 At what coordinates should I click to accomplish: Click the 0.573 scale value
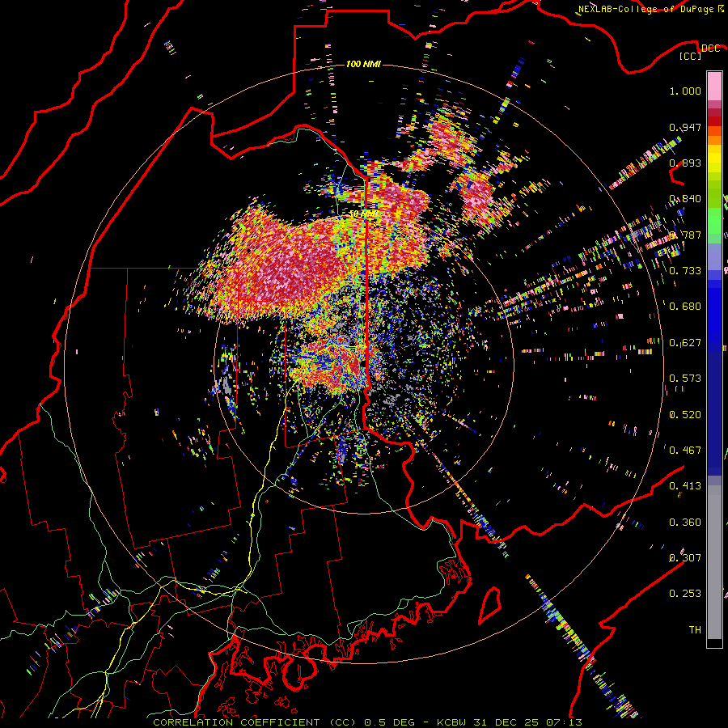pyautogui.click(x=685, y=379)
